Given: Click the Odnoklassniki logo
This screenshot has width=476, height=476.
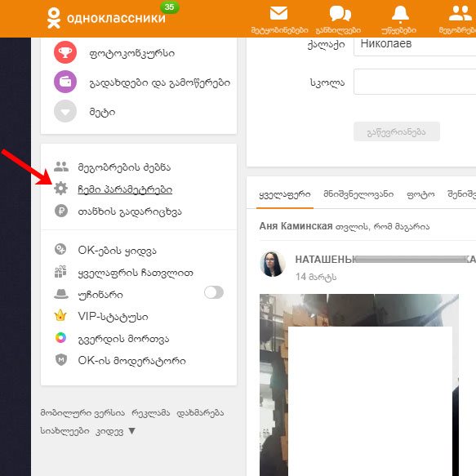Looking at the screenshot, I should point(106,18).
